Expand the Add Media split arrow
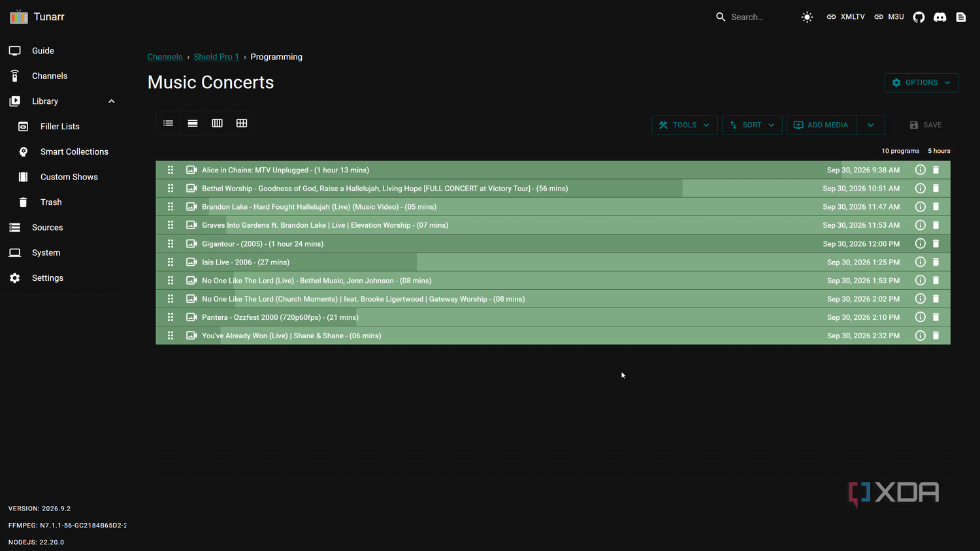The image size is (980, 551). [x=870, y=125]
